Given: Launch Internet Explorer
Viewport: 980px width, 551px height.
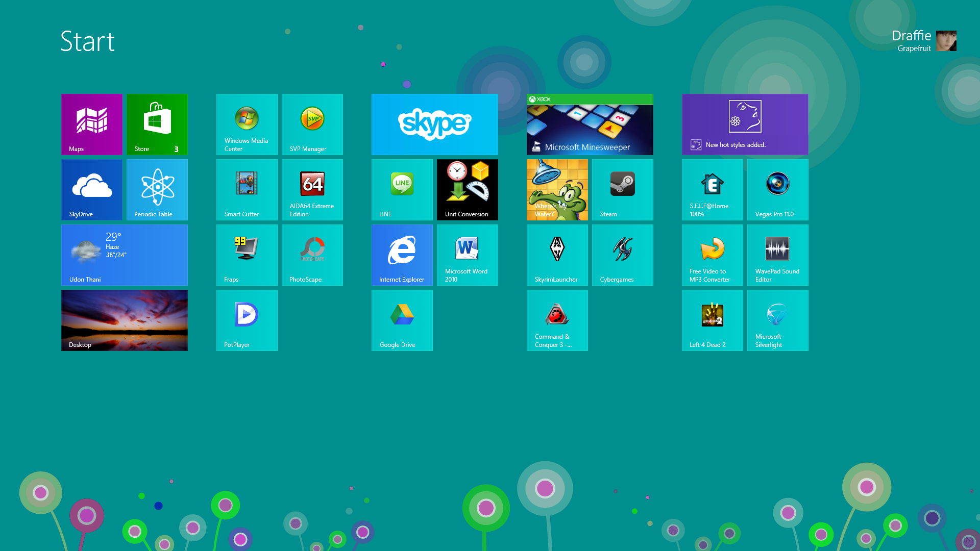Looking at the screenshot, I should click(402, 255).
